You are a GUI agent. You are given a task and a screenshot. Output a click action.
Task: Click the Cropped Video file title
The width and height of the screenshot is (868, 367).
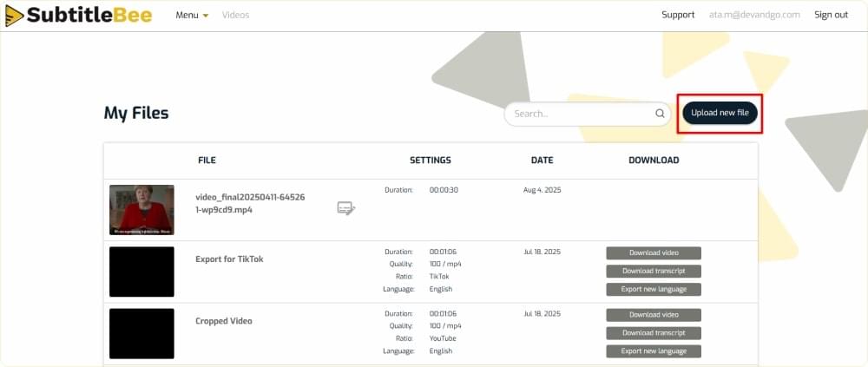224,321
